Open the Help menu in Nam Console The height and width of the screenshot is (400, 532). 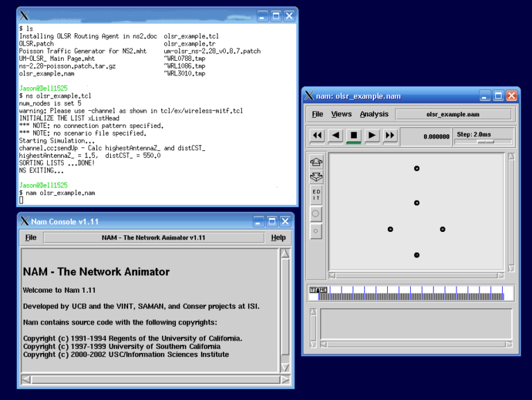coord(278,237)
